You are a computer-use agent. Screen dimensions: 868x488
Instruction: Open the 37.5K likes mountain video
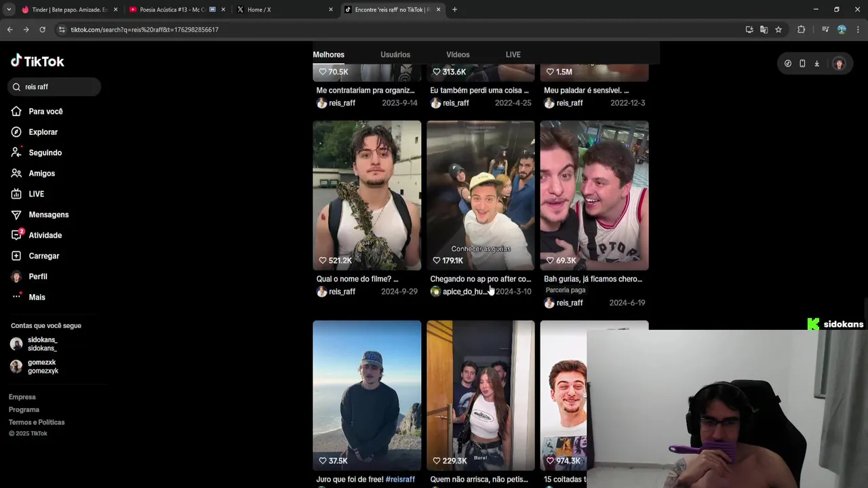(x=367, y=396)
